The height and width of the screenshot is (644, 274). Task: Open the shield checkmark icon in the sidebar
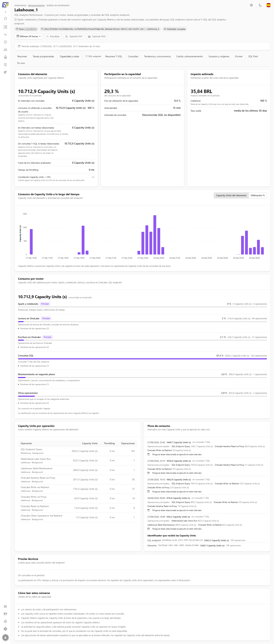click(5, 42)
